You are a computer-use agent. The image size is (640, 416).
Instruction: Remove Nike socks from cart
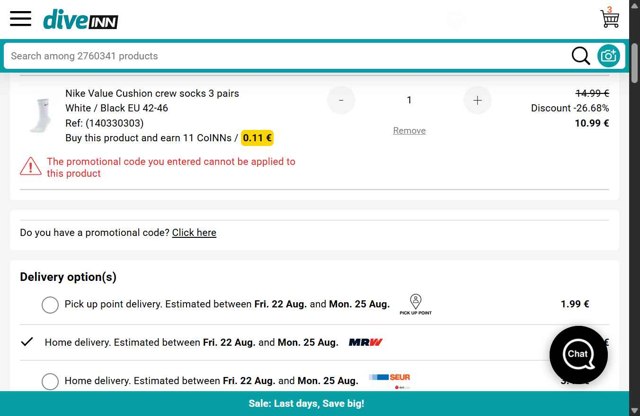point(409,131)
